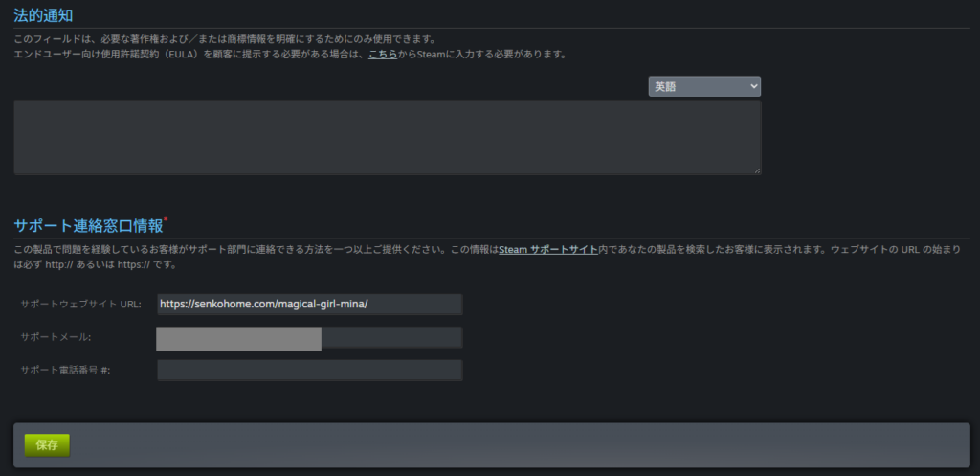
Task: Click the サポート連絡窓口情報 section heading
Action: (88, 227)
